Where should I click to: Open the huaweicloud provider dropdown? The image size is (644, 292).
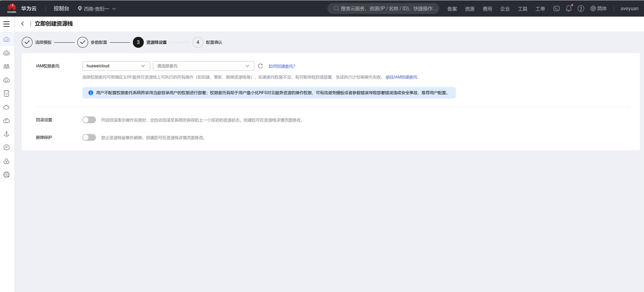(x=116, y=66)
